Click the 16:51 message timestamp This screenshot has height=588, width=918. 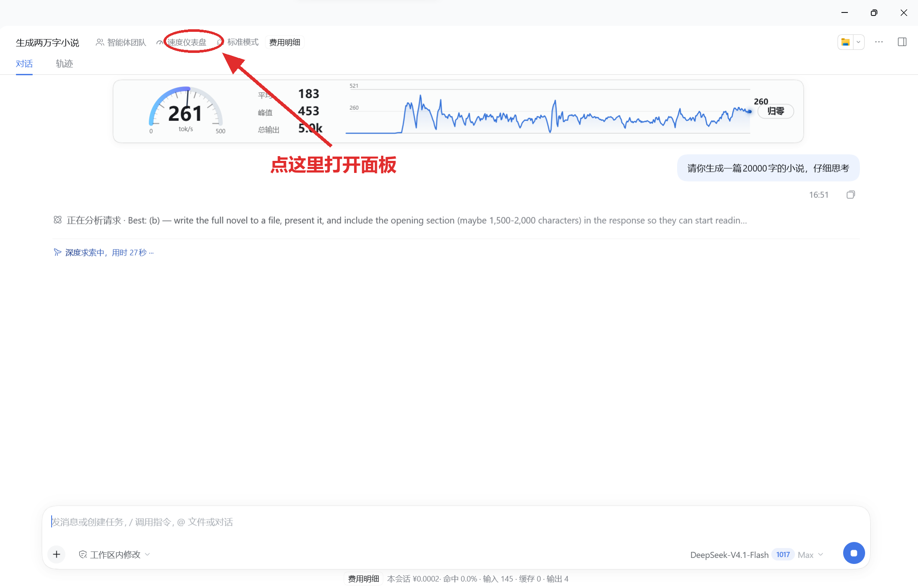819,195
